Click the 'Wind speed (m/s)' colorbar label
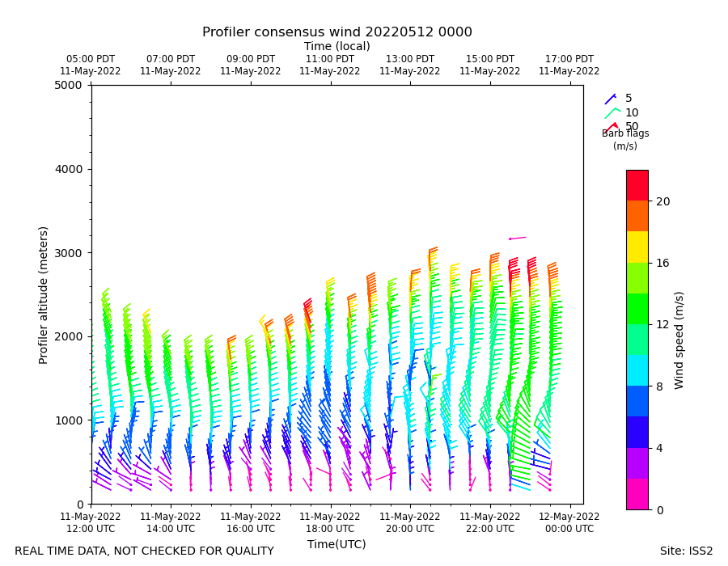The image size is (728, 566). [x=679, y=340]
